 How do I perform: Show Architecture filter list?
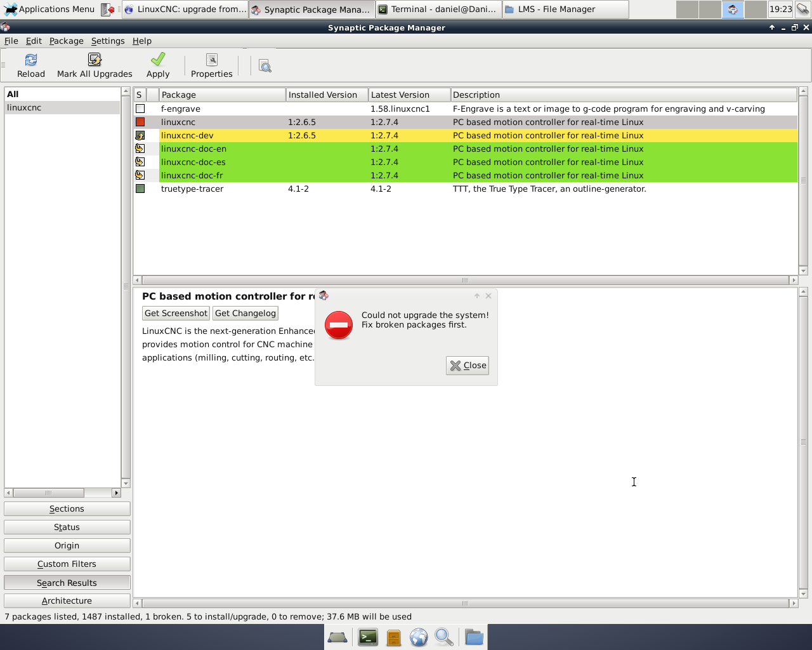point(67,601)
